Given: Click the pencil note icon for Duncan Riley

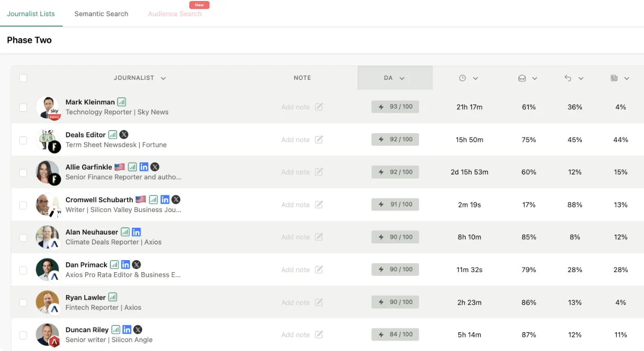Looking at the screenshot, I should pos(319,335).
